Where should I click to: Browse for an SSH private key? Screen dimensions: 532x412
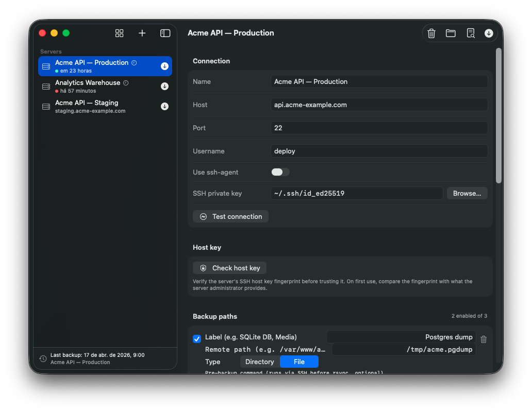(x=467, y=193)
